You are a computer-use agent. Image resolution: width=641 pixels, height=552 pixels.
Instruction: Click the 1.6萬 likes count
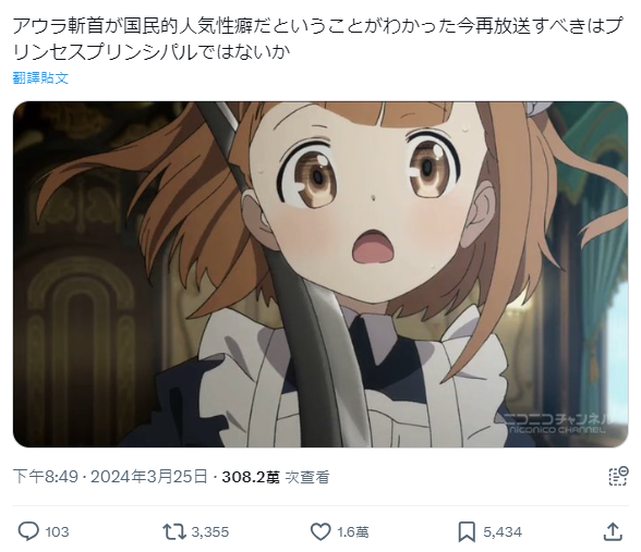pyautogui.click(x=353, y=532)
